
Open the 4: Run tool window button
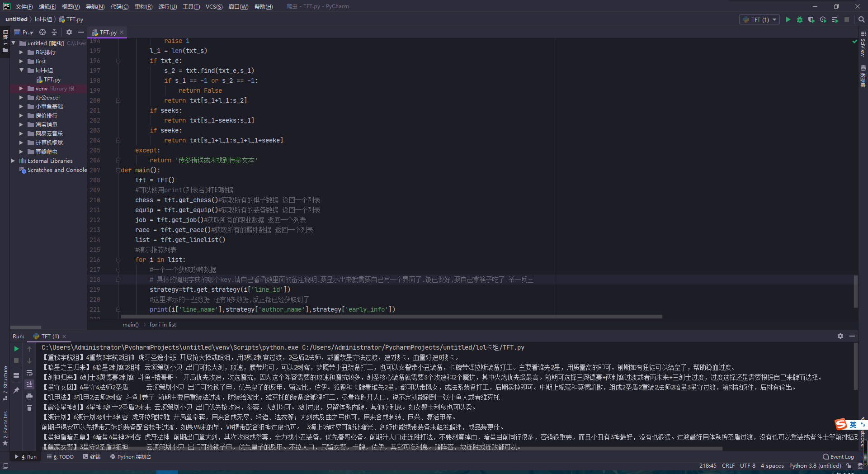(x=26, y=457)
